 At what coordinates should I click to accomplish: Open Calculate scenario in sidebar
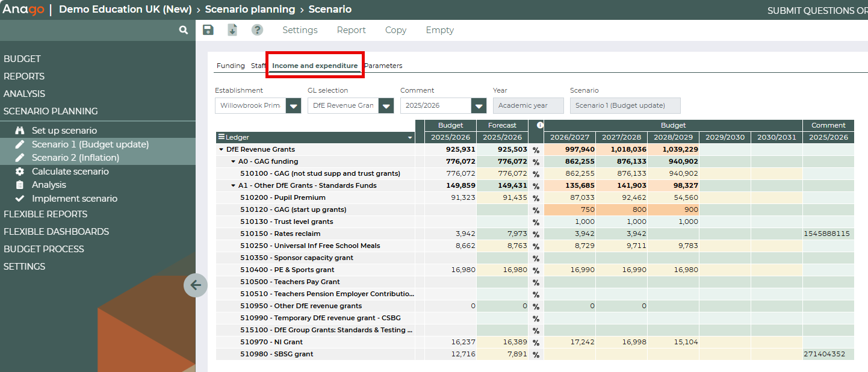coord(70,172)
